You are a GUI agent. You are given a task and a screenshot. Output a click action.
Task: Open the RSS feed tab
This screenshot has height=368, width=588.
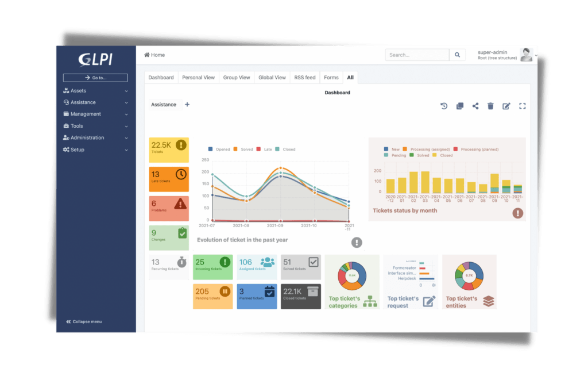pyautogui.click(x=304, y=78)
